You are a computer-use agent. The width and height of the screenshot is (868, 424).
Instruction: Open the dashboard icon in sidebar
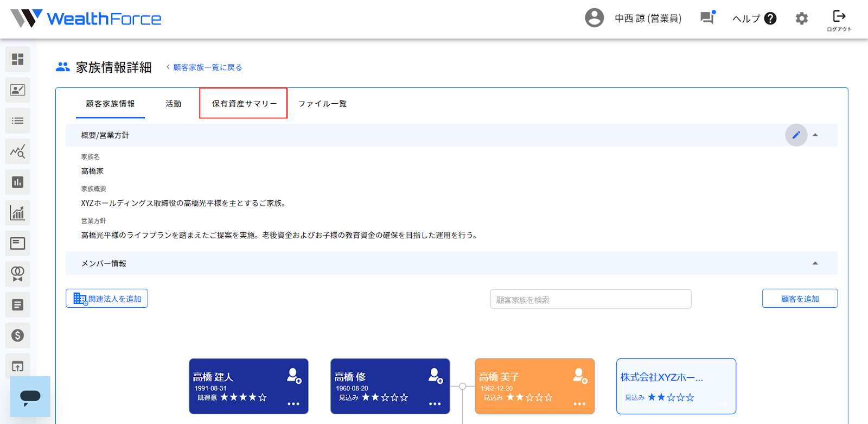pyautogui.click(x=17, y=59)
